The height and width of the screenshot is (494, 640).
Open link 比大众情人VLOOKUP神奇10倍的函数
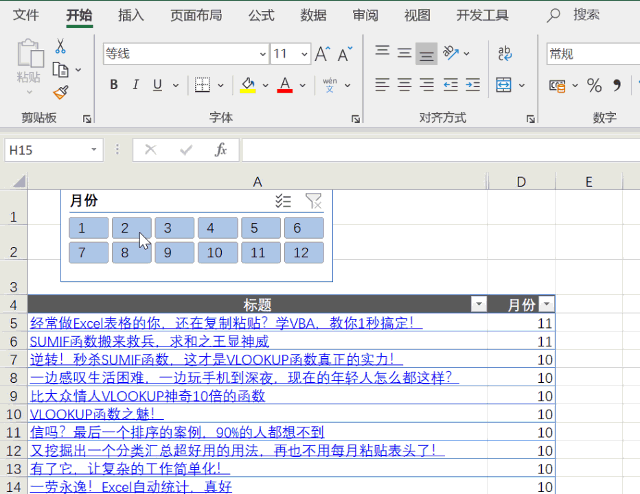click(x=147, y=396)
